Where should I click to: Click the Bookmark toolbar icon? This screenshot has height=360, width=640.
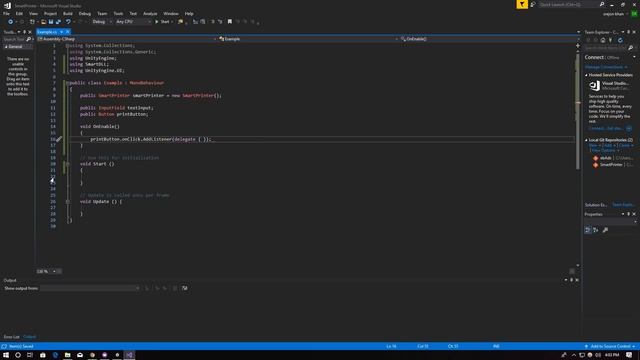(x=230, y=22)
